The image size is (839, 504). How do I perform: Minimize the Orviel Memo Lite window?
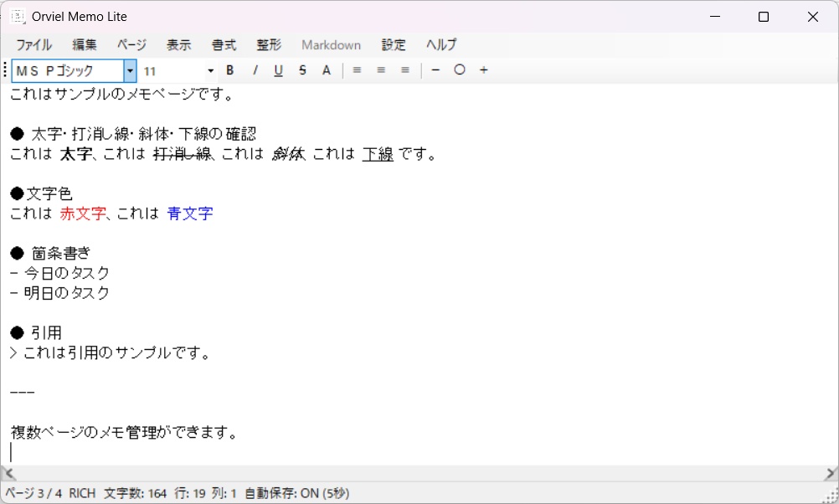(x=715, y=17)
